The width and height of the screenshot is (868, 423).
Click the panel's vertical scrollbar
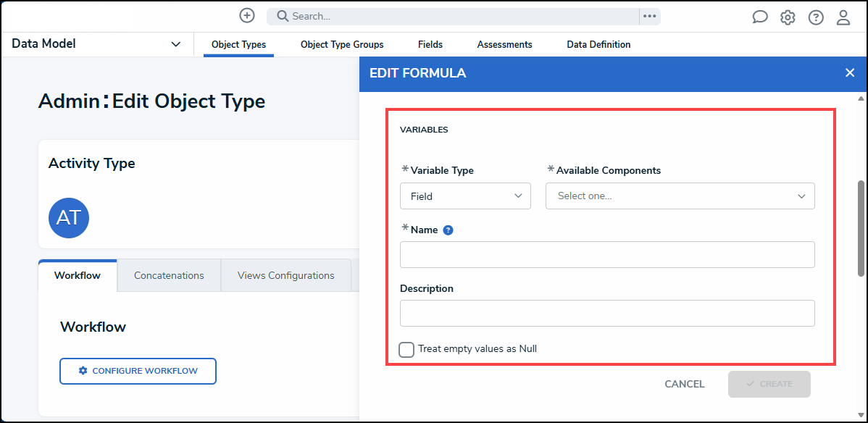click(861, 228)
